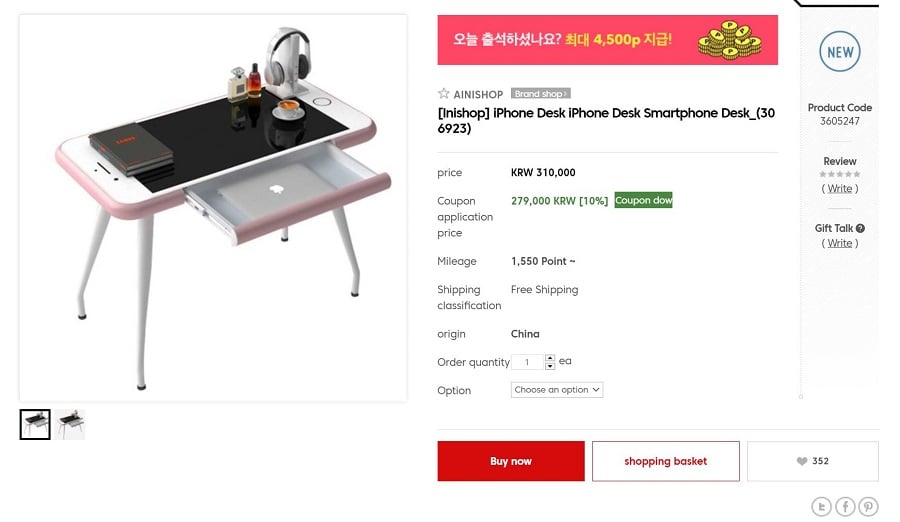Decrease order quantity with down arrow
This screenshot has height=522, width=900.
pos(550,366)
